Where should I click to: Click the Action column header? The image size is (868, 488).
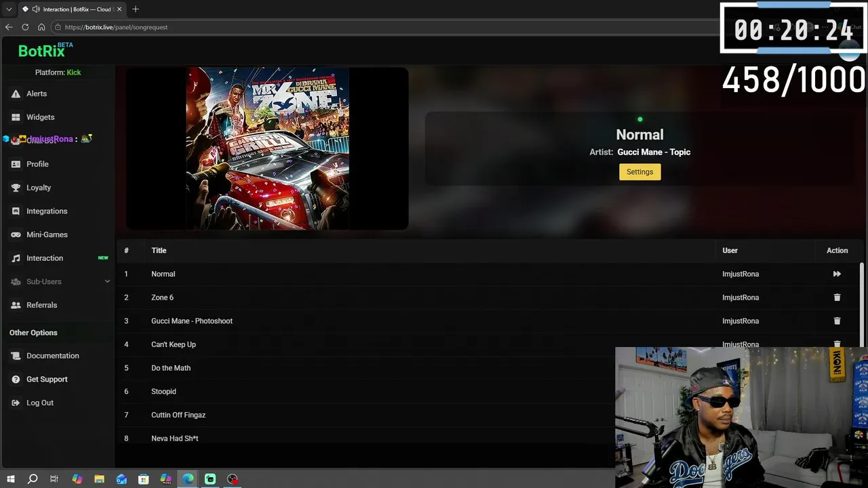click(837, 251)
